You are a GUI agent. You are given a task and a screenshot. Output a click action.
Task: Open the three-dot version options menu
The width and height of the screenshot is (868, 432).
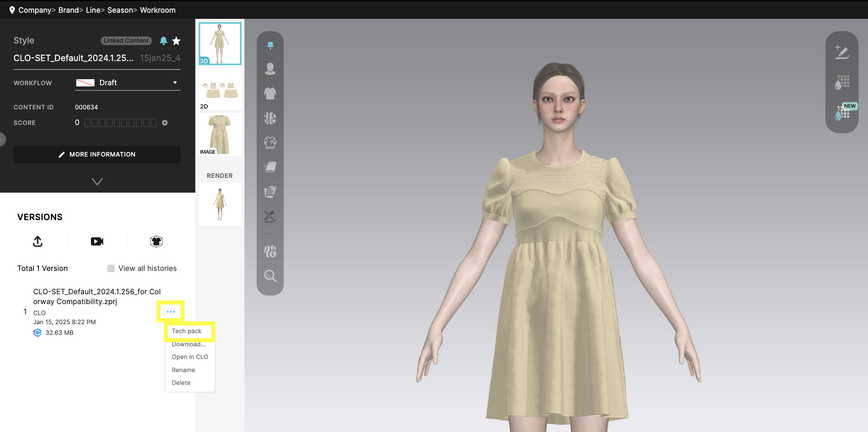(x=171, y=312)
